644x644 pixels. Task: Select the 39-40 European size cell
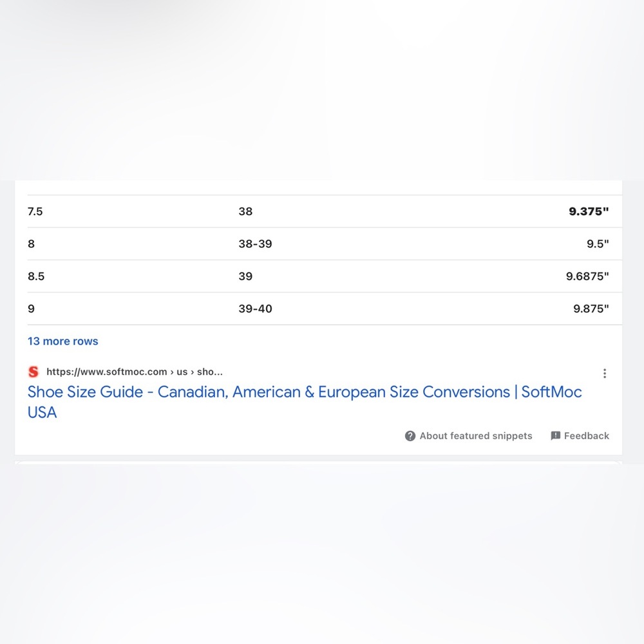tap(255, 308)
